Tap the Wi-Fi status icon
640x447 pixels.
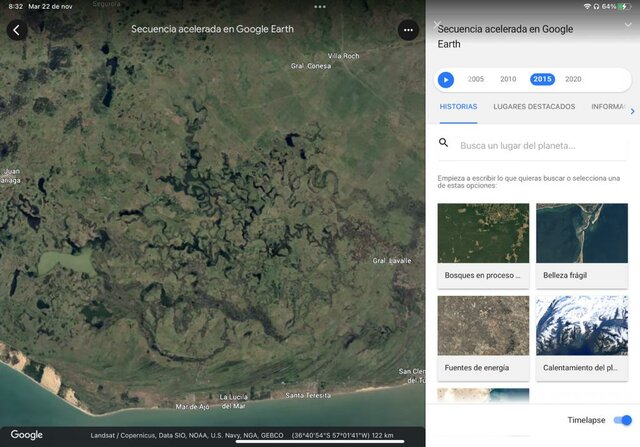(x=587, y=7)
